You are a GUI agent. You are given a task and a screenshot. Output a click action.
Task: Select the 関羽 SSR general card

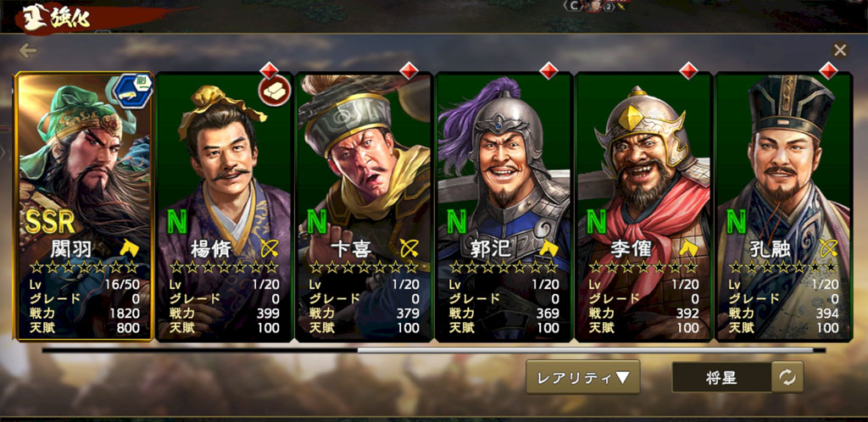(x=84, y=206)
